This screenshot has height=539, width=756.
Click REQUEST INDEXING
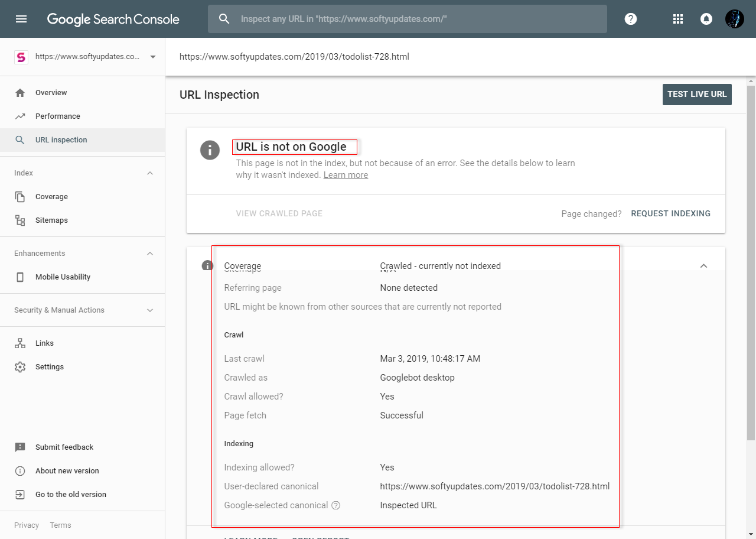pos(671,214)
